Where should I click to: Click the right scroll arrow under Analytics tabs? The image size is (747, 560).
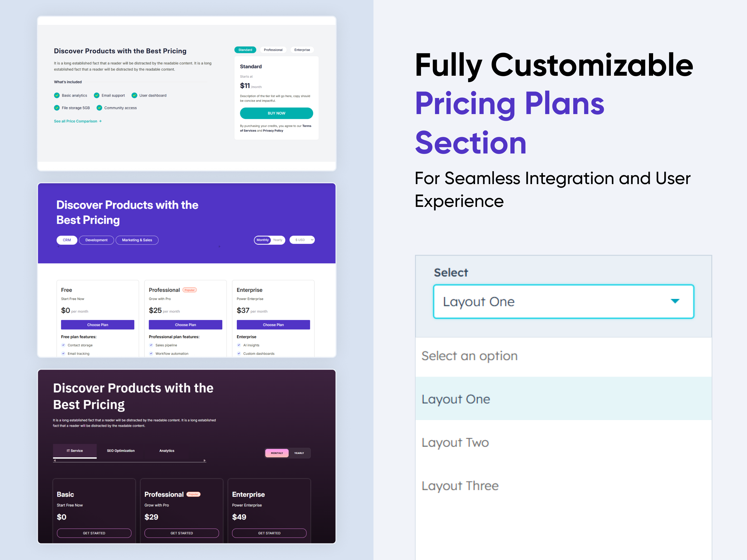[204, 460]
